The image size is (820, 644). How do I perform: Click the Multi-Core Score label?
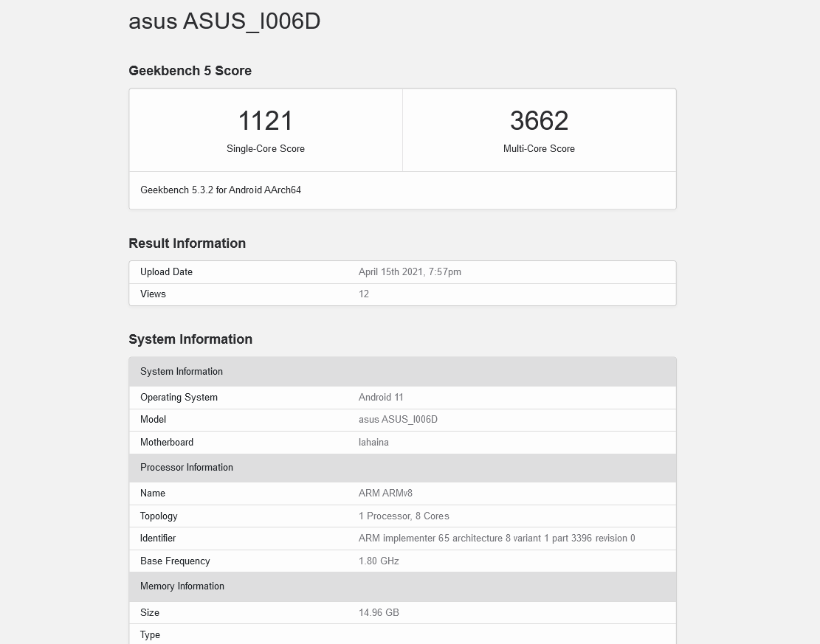(539, 149)
